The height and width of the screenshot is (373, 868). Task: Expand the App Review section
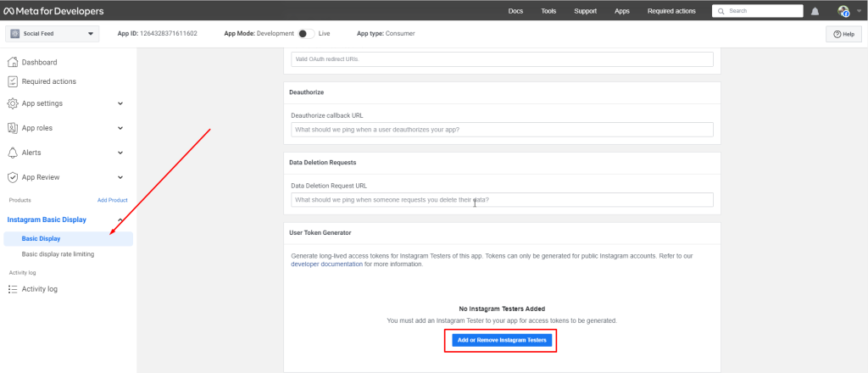coord(120,177)
